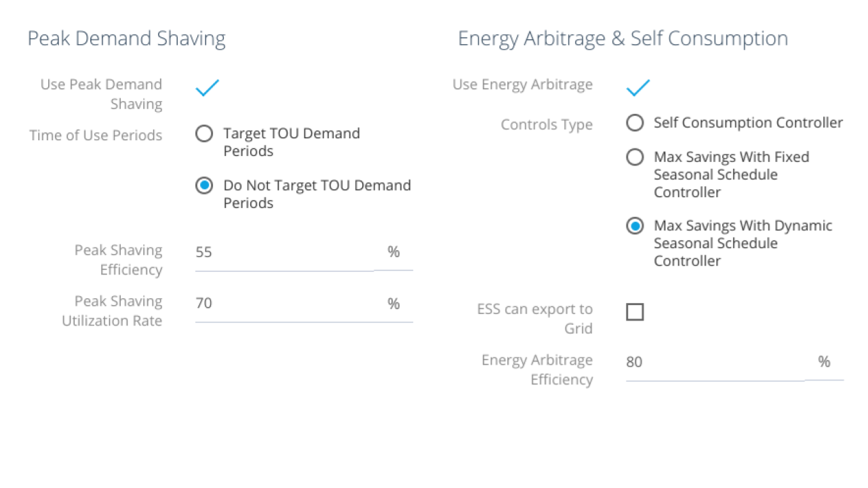Click the Peak Shaving Utilization Rate label
Viewport: 868px width, 488px height.
coord(112,311)
